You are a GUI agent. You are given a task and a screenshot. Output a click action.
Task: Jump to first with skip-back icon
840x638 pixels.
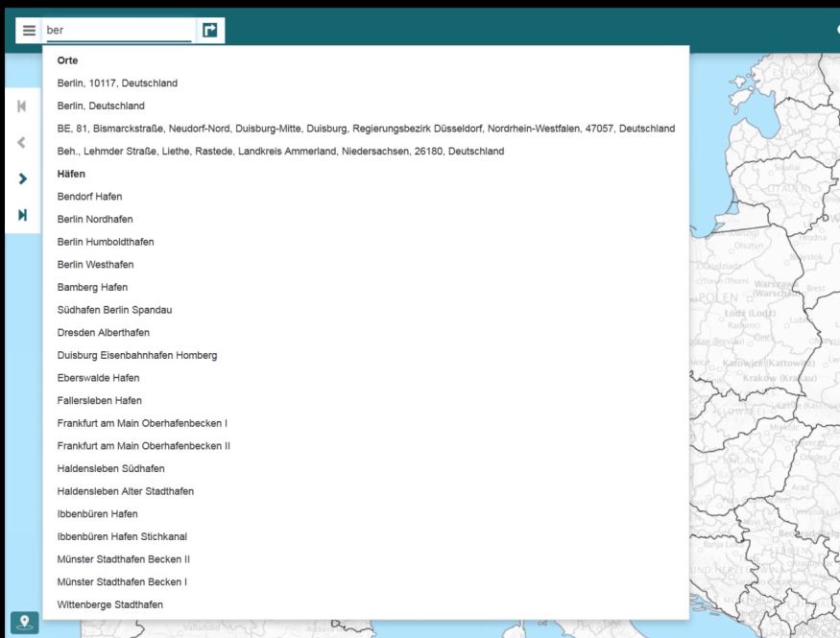pyautogui.click(x=22, y=106)
